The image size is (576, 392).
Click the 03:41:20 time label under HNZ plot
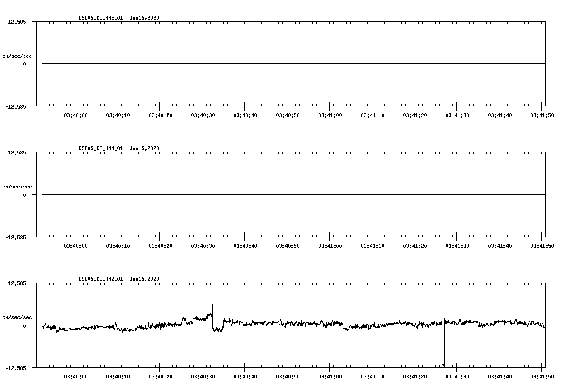tap(415, 376)
